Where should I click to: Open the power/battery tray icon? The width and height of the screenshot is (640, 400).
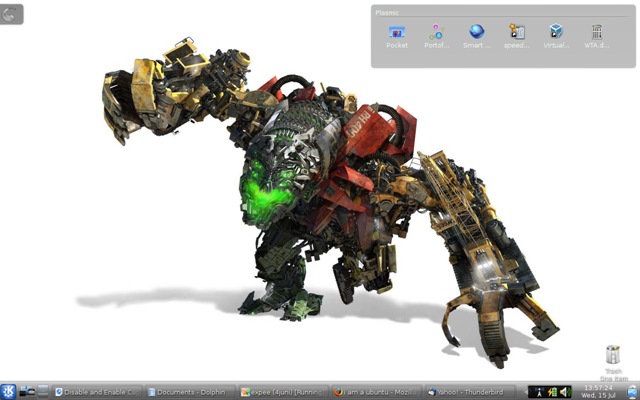click(552, 392)
